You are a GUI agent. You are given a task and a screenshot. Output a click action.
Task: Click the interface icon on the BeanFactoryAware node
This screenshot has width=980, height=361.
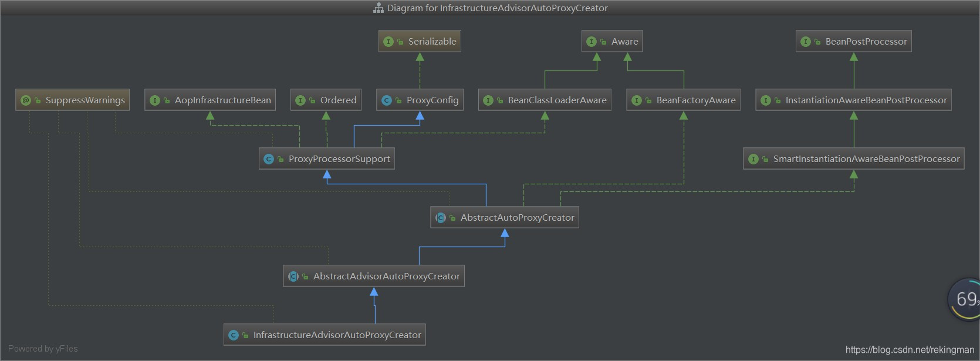pyautogui.click(x=636, y=100)
